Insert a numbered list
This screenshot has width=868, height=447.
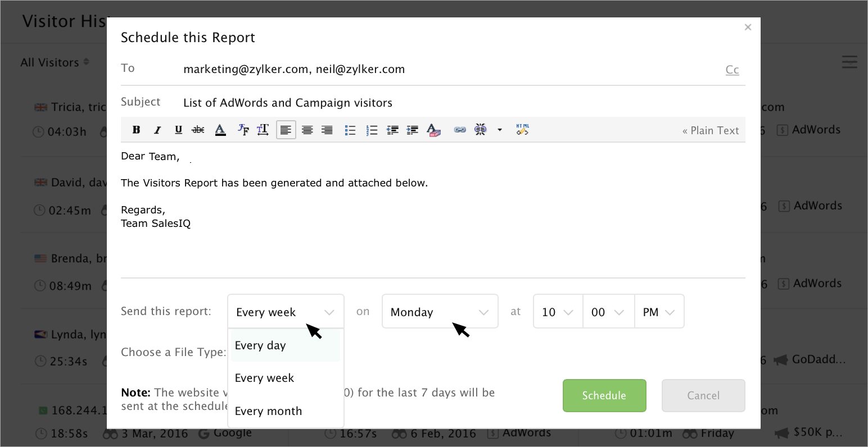point(372,130)
